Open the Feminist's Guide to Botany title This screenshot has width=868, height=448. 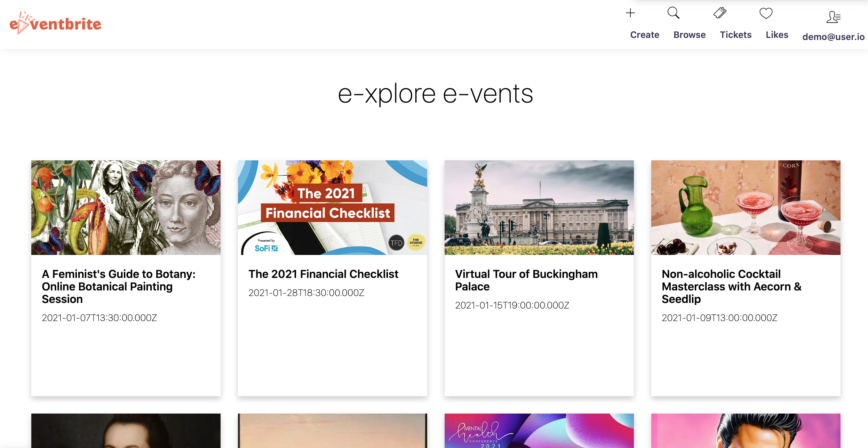pyautogui.click(x=119, y=286)
